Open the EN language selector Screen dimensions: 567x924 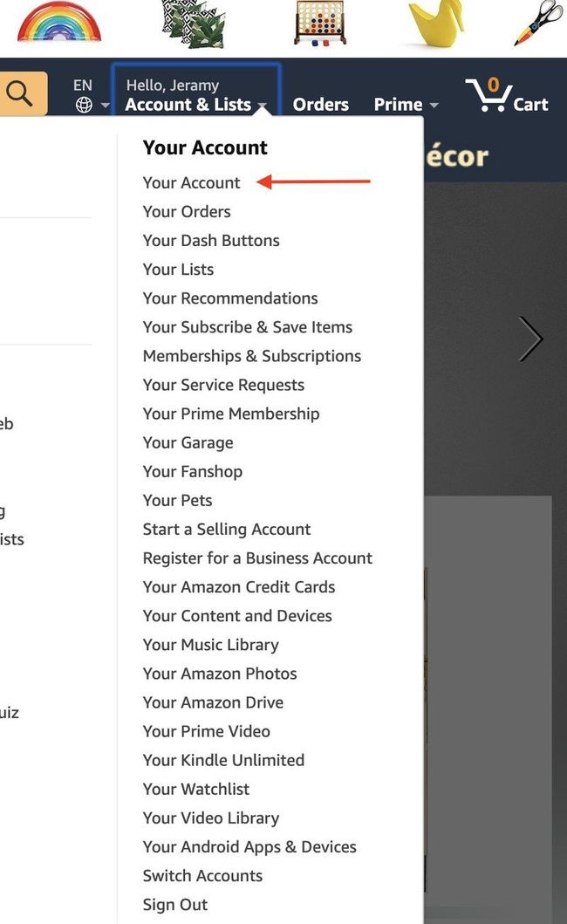82,85
